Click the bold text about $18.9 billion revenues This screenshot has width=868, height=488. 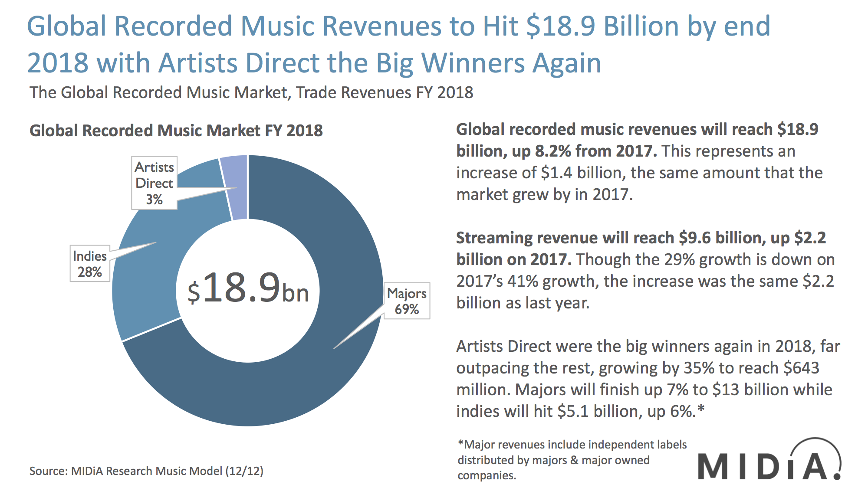pyautogui.click(x=637, y=130)
